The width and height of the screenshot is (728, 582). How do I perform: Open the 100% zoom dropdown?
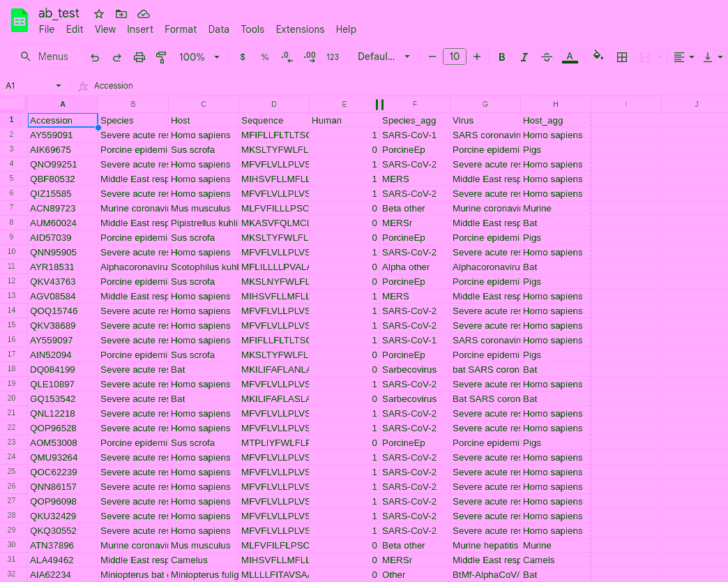coord(199,57)
